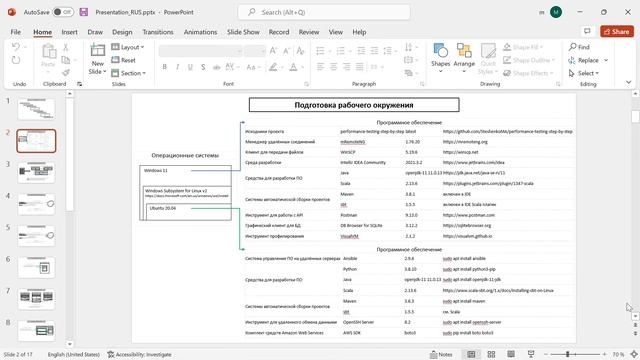Click the Share button
Screen dimensions: 640x360
pyautogui.click(x=617, y=31)
